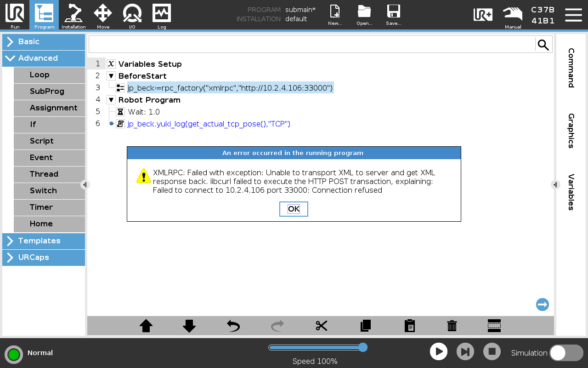Click the undo arrow icon
This screenshot has height=368, width=588.
click(233, 326)
